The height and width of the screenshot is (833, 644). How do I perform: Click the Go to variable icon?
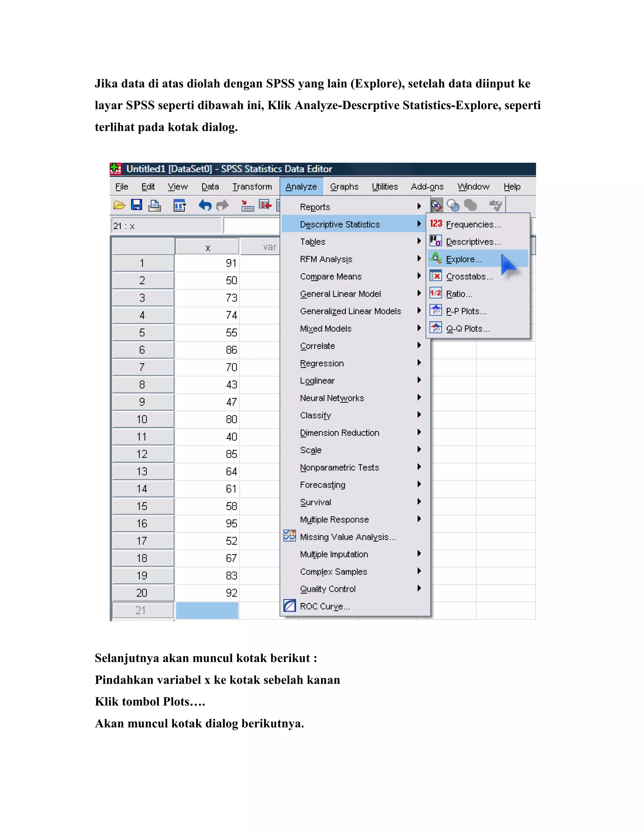click(265, 205)
